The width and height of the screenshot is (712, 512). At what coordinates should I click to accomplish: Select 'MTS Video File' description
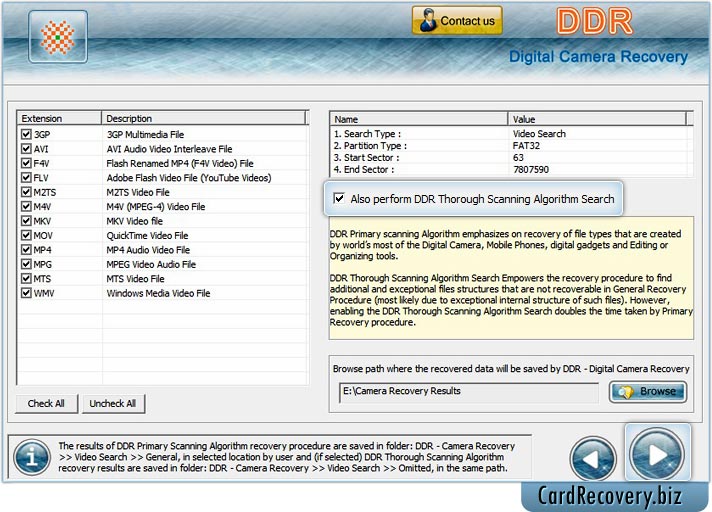click(x=135, y=279)
